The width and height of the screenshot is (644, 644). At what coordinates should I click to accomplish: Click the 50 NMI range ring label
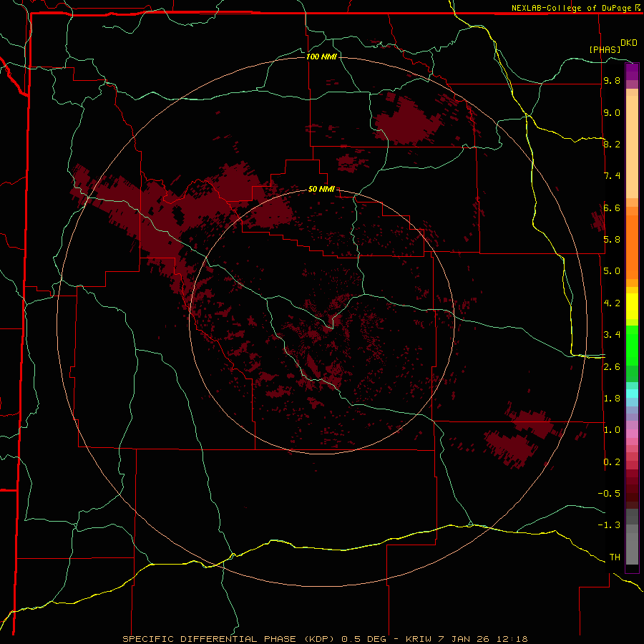[x=321, y=189]
